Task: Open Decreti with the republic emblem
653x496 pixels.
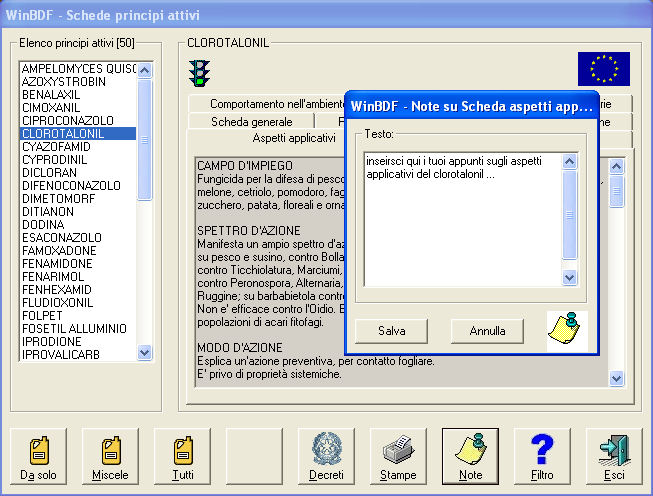Action: [326, 456]
